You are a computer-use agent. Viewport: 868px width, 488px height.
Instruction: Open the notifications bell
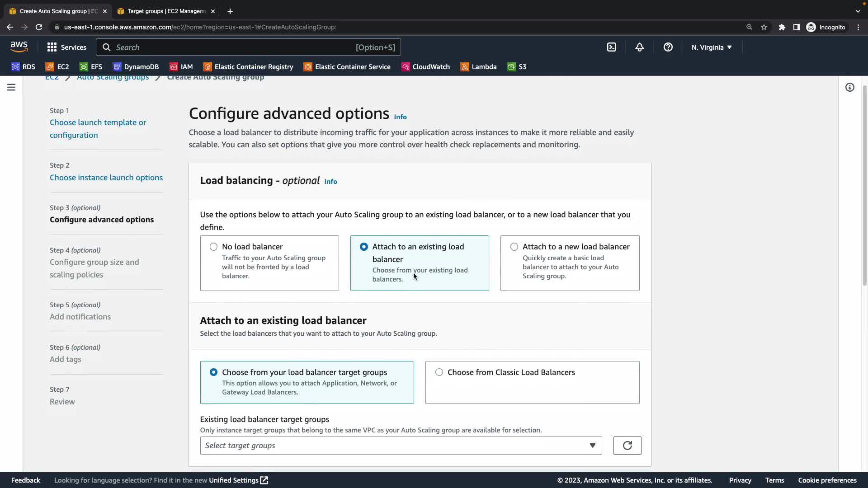pyautogui.click(x=639, y=47)
